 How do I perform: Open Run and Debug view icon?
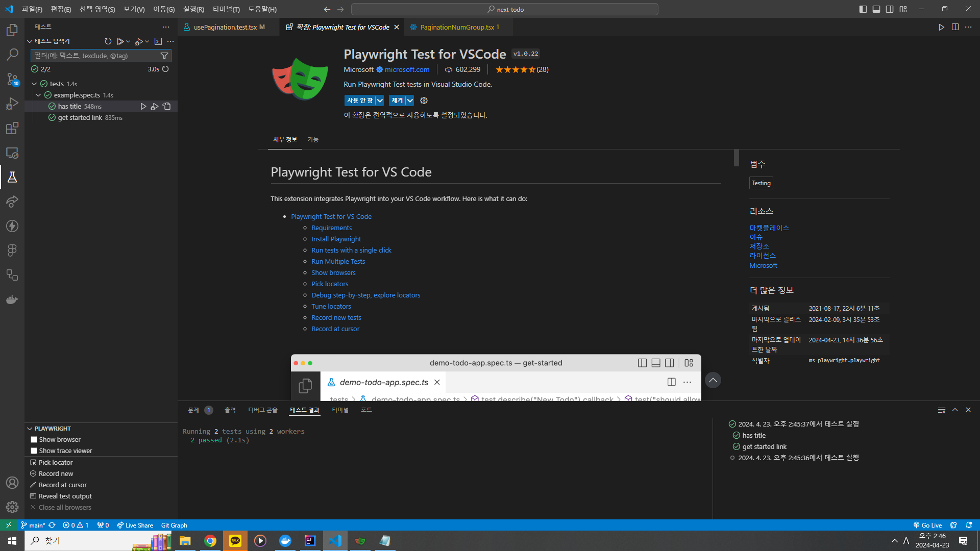12,104
